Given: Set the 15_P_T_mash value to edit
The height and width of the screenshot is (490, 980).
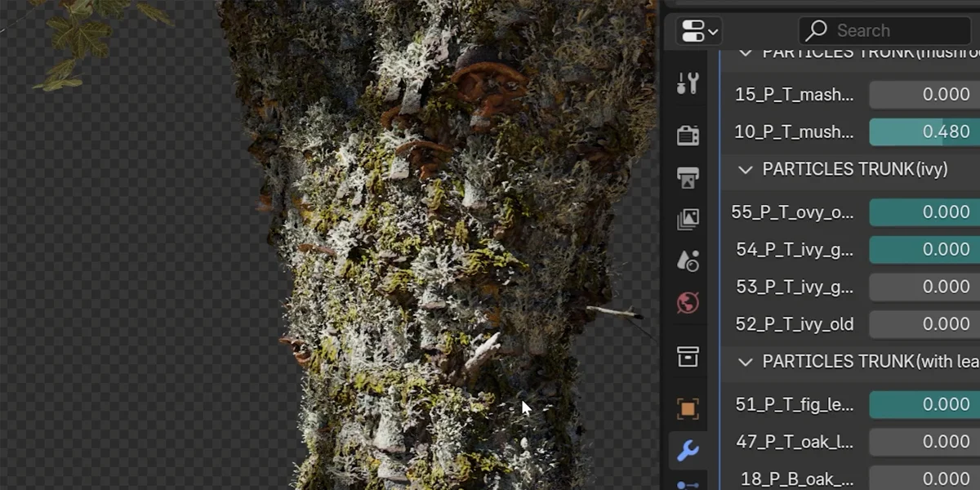Looking at the screenshot, I should coord(923,94).
